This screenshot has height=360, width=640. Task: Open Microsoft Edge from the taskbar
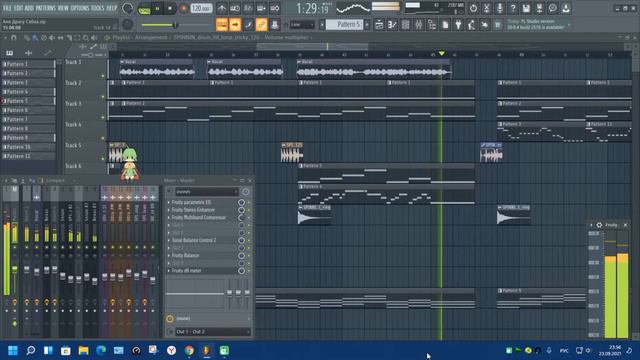tap(101, 350)
